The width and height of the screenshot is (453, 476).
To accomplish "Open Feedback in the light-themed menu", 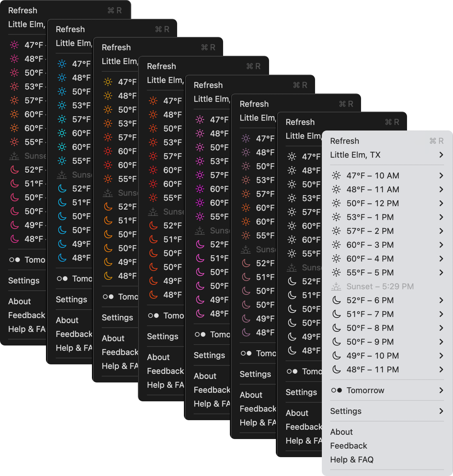I will pyautogui.click(x=349, y=446).
